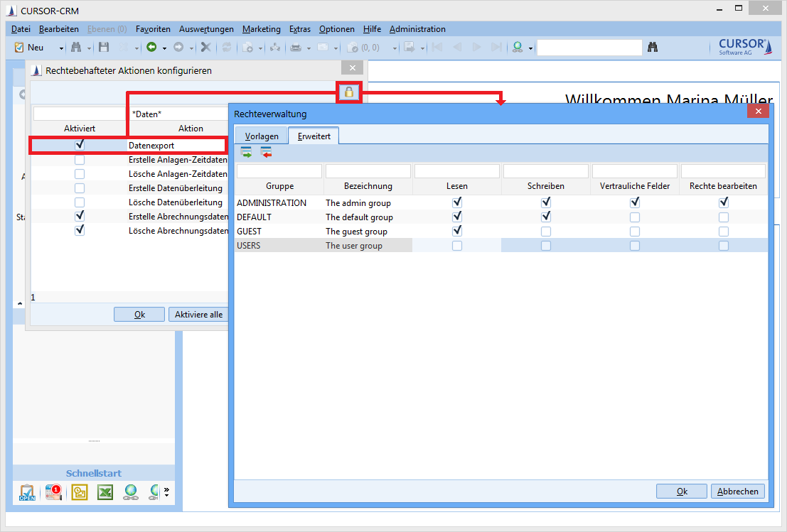Click the Aktiviere alle button
Screen dimensions: 787x532
[x=198, y=315]
